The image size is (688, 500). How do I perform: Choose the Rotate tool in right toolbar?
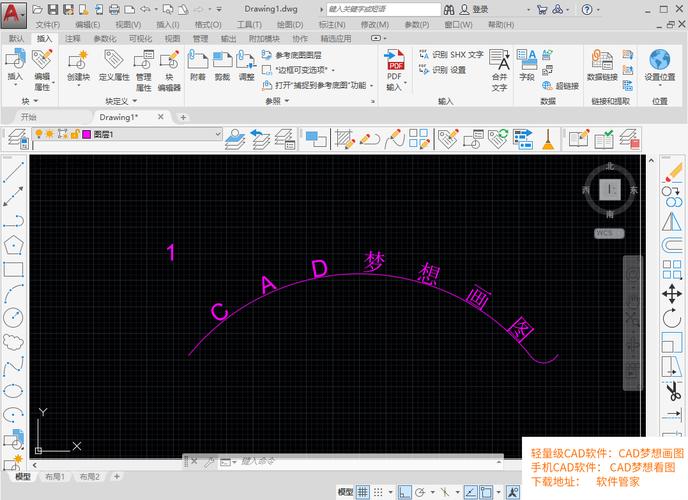[x=673, y=317]
